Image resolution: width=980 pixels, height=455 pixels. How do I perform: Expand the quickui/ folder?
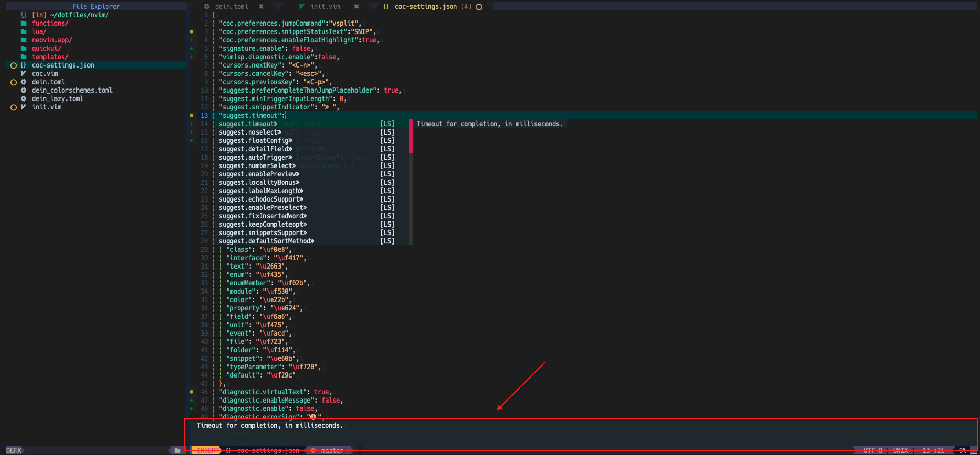coord(46,49)
